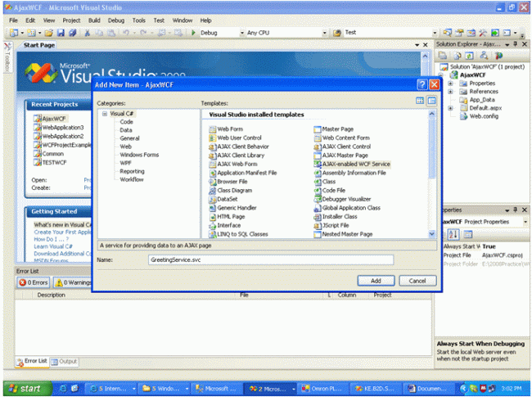532x397 pixels.
Task: Open recent project WebApplication3
Action: coord(59,127)
